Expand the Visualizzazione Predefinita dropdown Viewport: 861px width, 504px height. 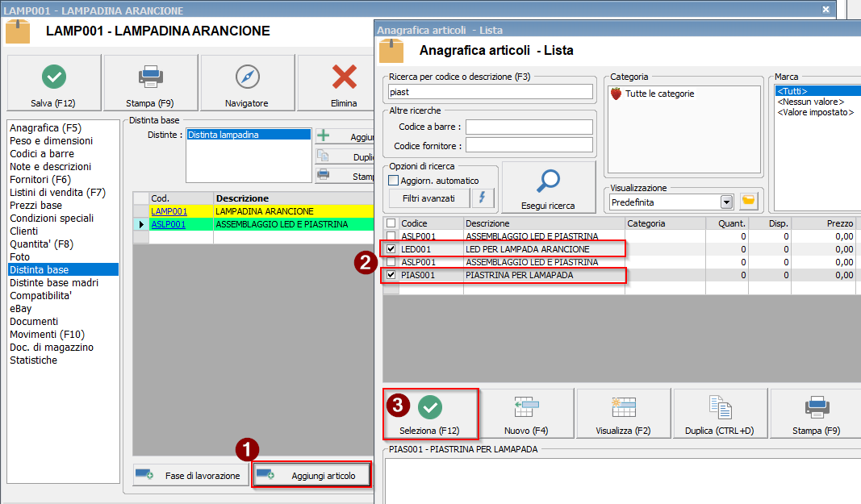[726, 202]
